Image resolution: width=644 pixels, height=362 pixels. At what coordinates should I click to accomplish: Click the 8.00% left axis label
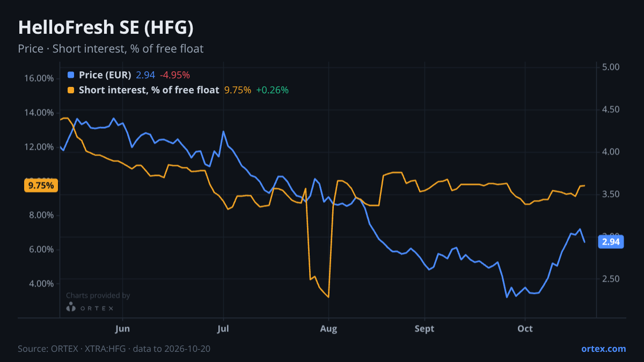pos(42,215)
